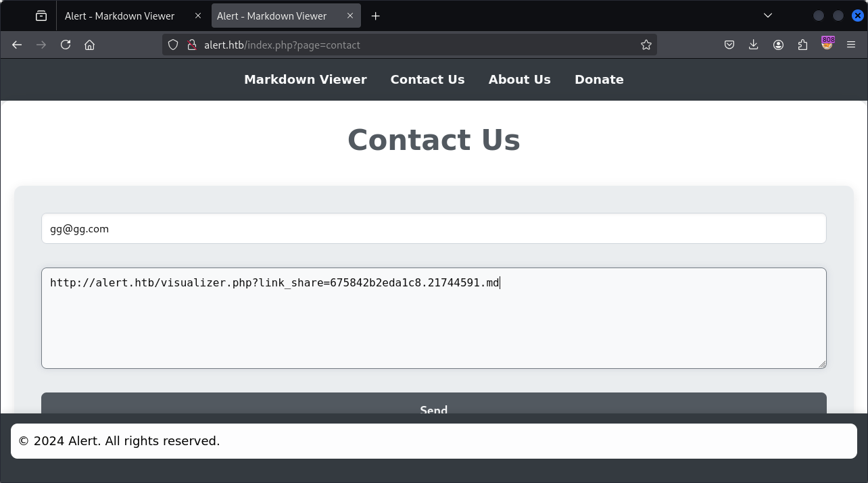
Task: Click the shield tracking protection icon
Action: coord(173,45)
